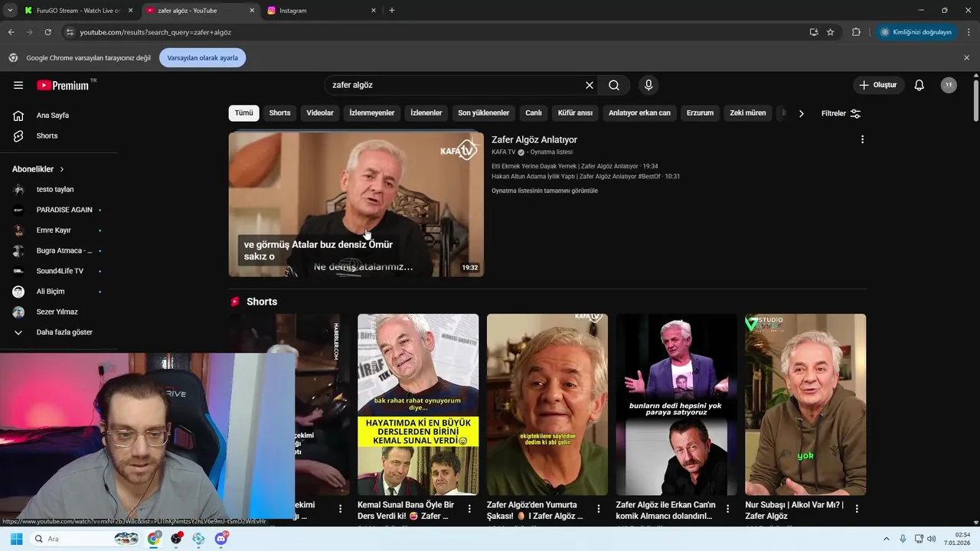This screenshot has height=551, width=980.
Task: Open the Filtreler filter options
Action: [841, 113]
